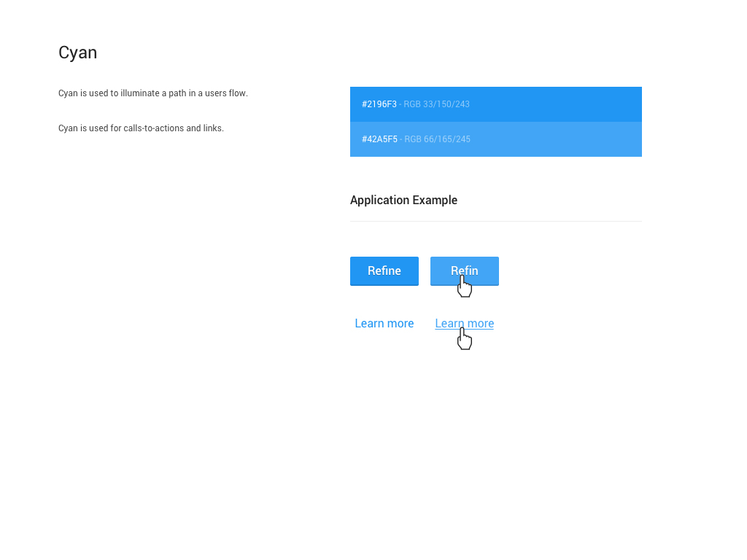Image resolution: width=747 pixels, height=560 pixels.
Task: Open the non-underlined Learn more link
Action: [x=384, y=323]
